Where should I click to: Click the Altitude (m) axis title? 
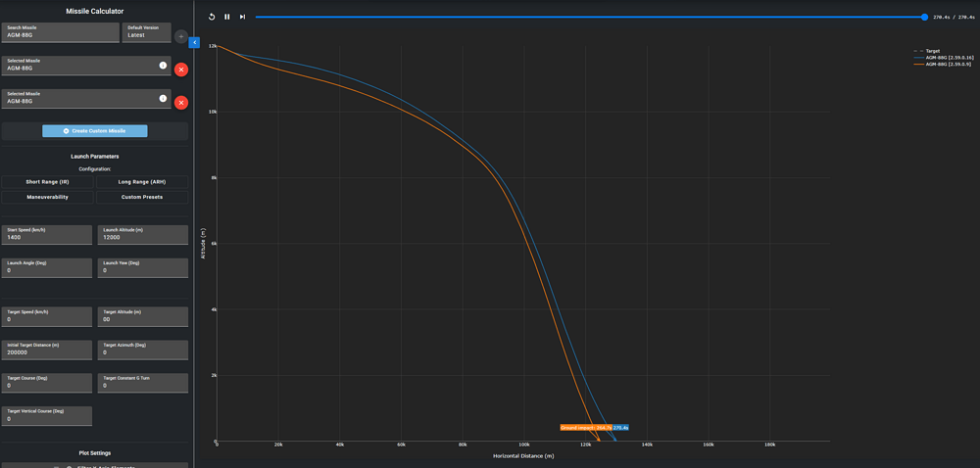[203, 244]
